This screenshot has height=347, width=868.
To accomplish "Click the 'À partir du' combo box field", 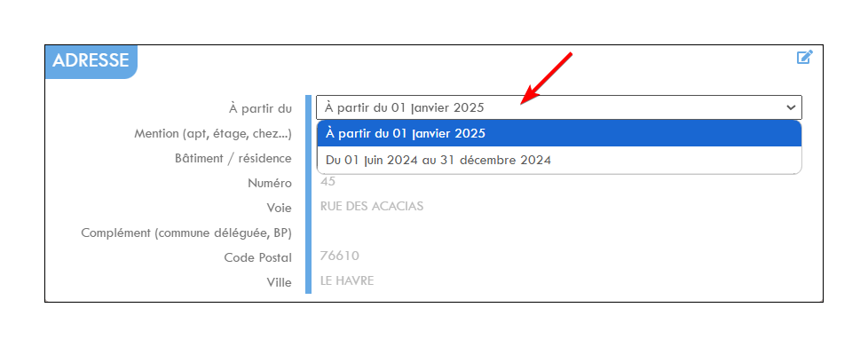I will [x=558, y=107].
